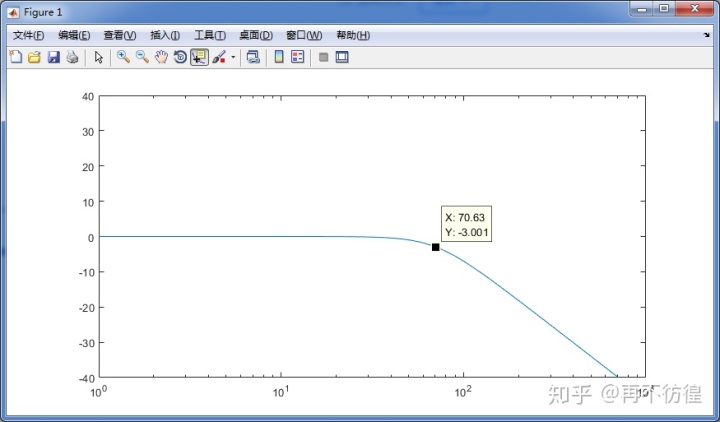
Task: Print the figure using the printer icon
Action: (x=72, y=57)
